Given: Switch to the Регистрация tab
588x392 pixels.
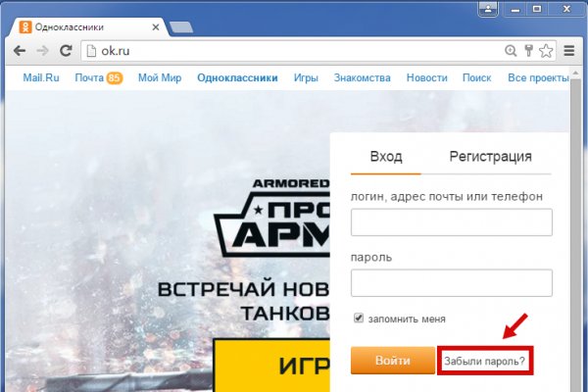Looking at the screenshot, I should point(490,157).
